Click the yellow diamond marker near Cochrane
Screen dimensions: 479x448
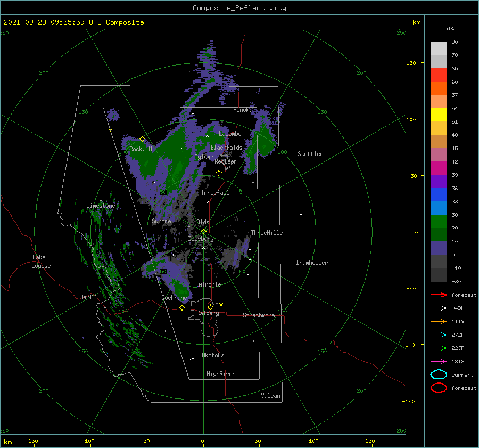pyautogui.click(x=182, y=307)
